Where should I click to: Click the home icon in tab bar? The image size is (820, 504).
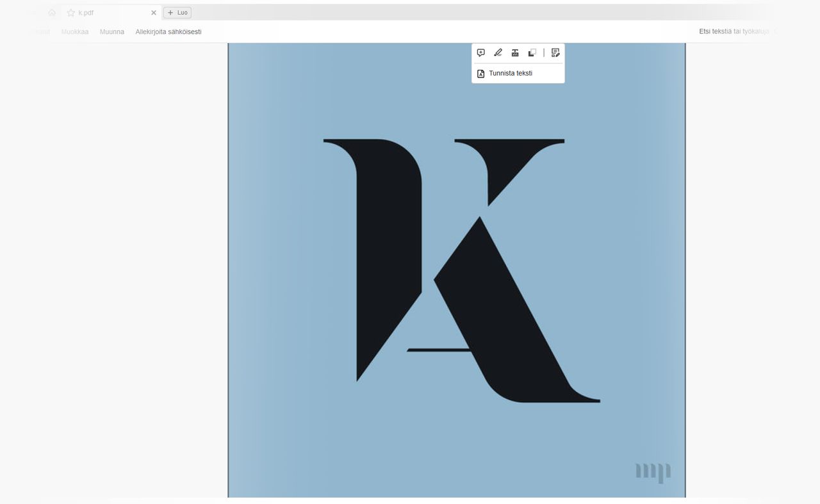52,13
